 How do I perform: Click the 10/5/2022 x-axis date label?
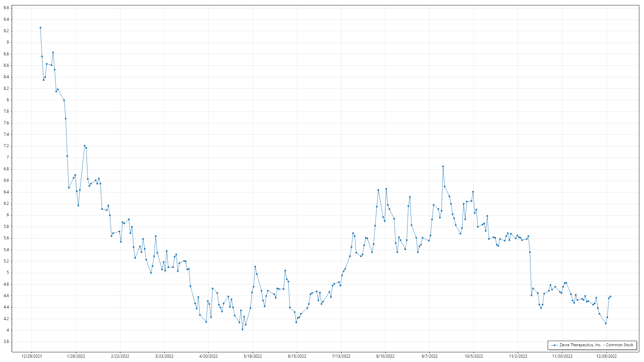pyautogui.click(x=474, y=356)
